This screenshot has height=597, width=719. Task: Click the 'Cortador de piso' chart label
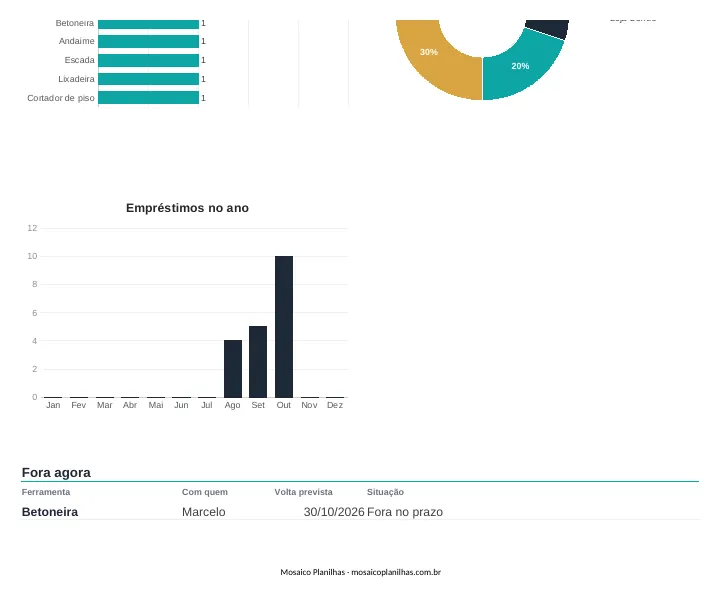click(61, 98)
